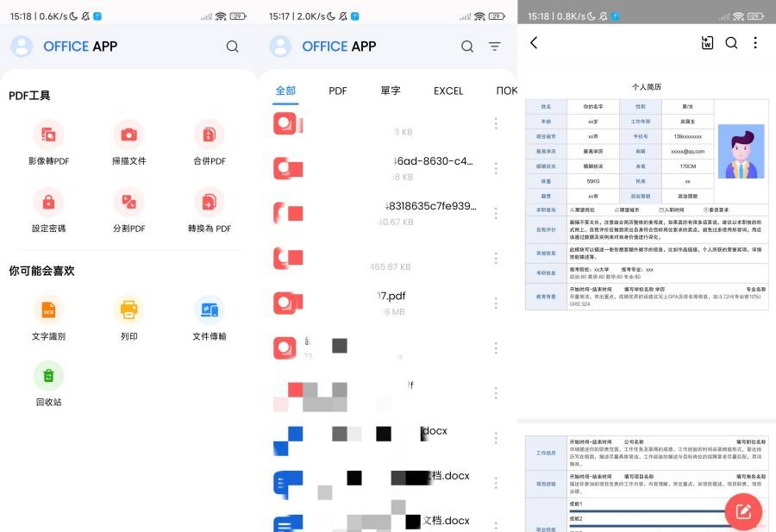This screenshot has height=532, width=776.
Task: Open options menu for the 07.pdf file
Action: pos(496,303)
